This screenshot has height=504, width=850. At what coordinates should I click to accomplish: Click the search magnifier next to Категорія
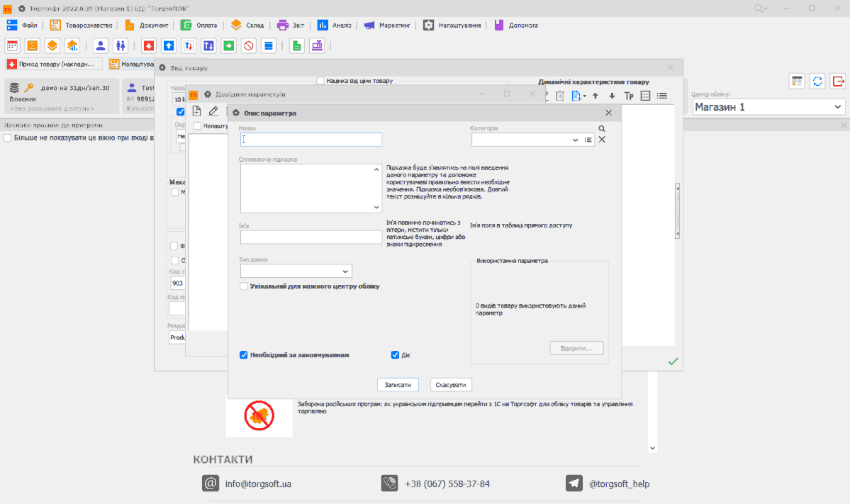click(x=602, y=129)
